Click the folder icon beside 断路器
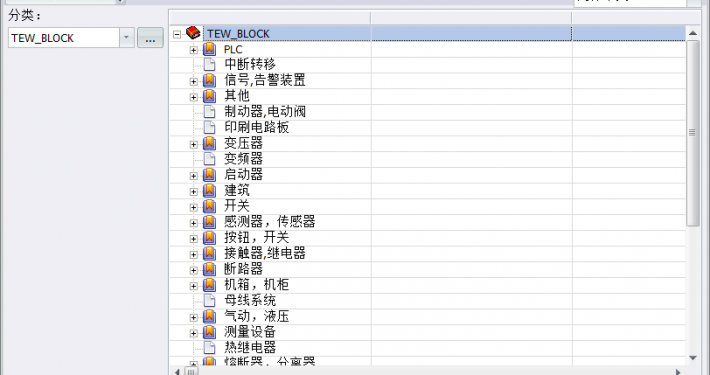The width and height of the screenshot is (710, 375). point(209,269)
